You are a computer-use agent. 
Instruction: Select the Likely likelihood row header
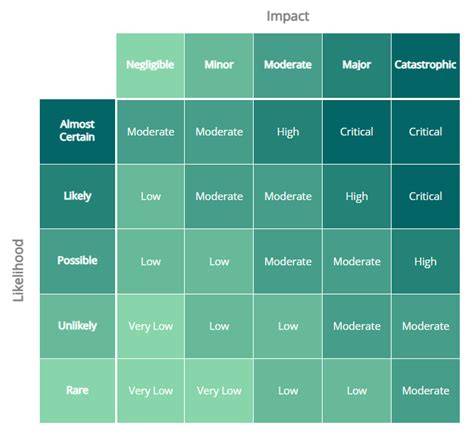pos(77,196)
